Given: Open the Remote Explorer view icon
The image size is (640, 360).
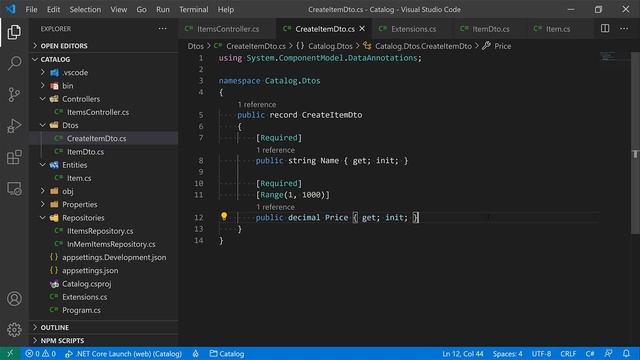Looking at the screenshot, I should pyautogui.click(x=14, y=189).
